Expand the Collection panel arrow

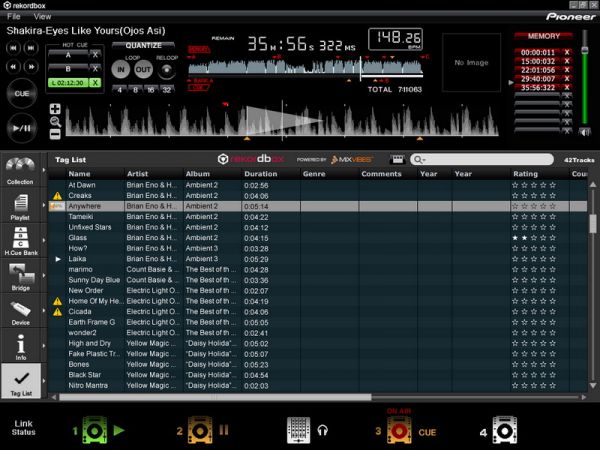coord(44,170)
